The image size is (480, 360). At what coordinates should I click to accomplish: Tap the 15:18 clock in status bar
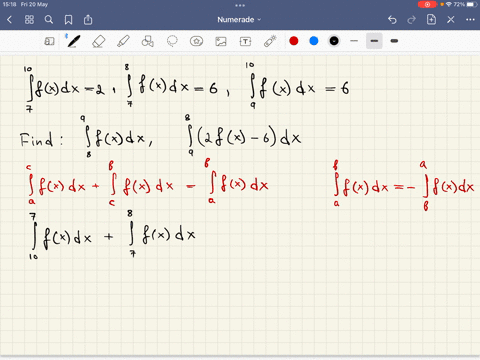(x=9, y=4)
